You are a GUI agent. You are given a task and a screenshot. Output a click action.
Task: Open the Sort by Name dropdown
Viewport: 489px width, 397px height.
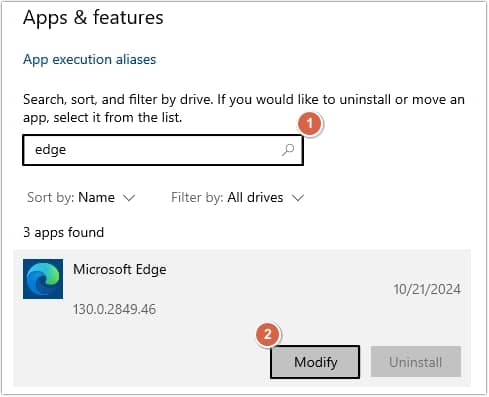[x=81, y=198]
